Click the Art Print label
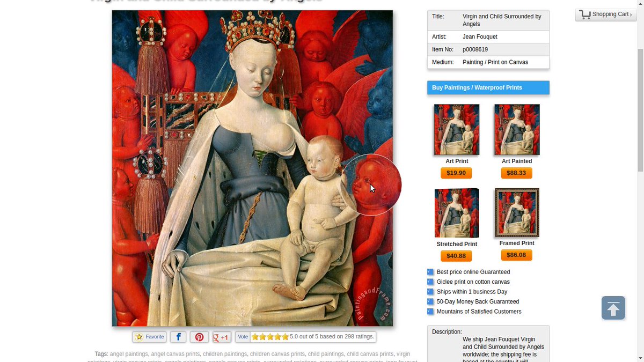This screenshot has width=644, height=362. point(457,161)
